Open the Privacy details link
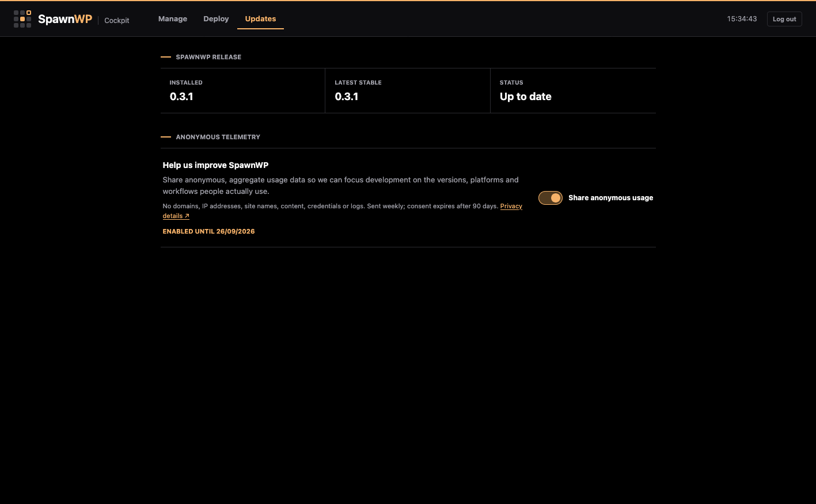This screenshot has height=504, width=816. coord(511,206)
